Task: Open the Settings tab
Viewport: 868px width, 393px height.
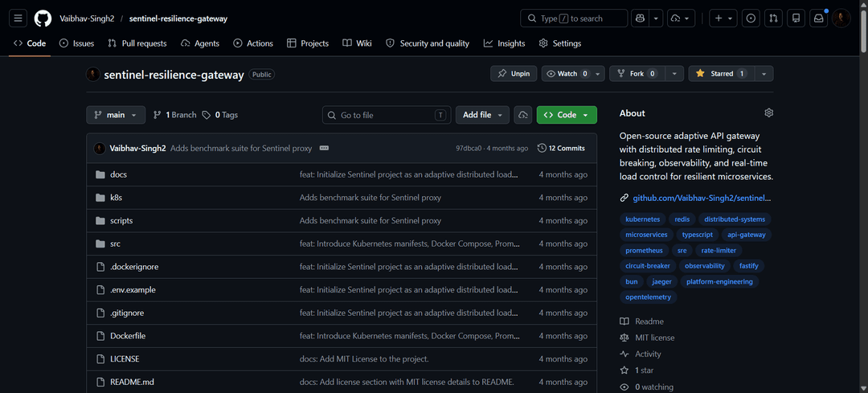Action: (559, 43)
